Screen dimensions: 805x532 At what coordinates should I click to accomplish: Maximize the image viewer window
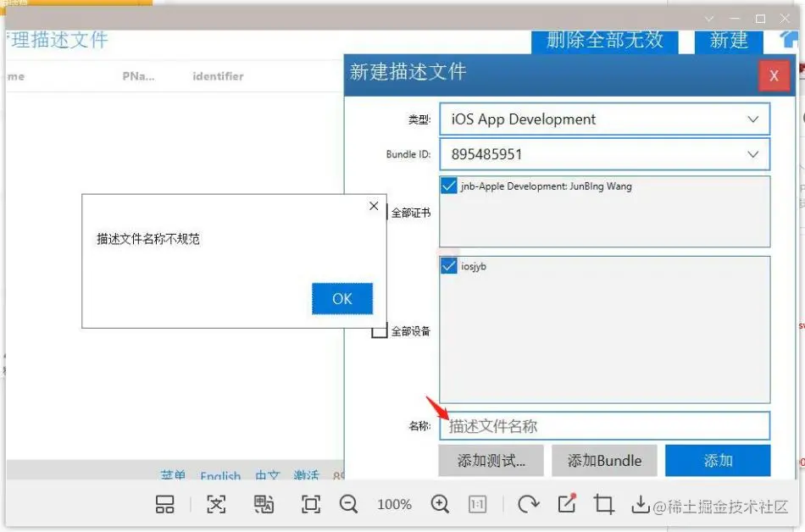[x=761, y=19]
